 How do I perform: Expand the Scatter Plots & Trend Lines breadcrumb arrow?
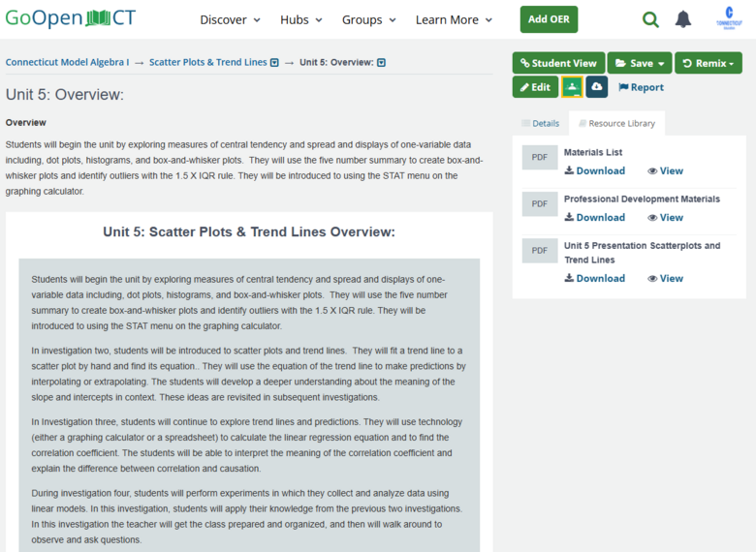pos(274,63)
